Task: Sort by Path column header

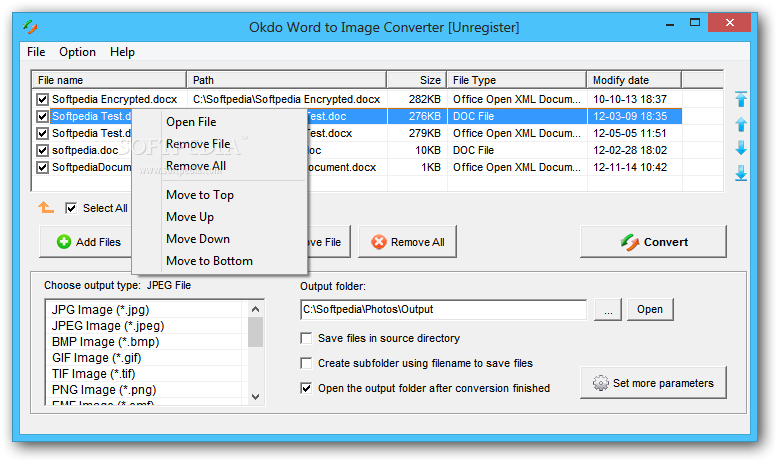Action: pyautogui.click(x=287, y=80)
